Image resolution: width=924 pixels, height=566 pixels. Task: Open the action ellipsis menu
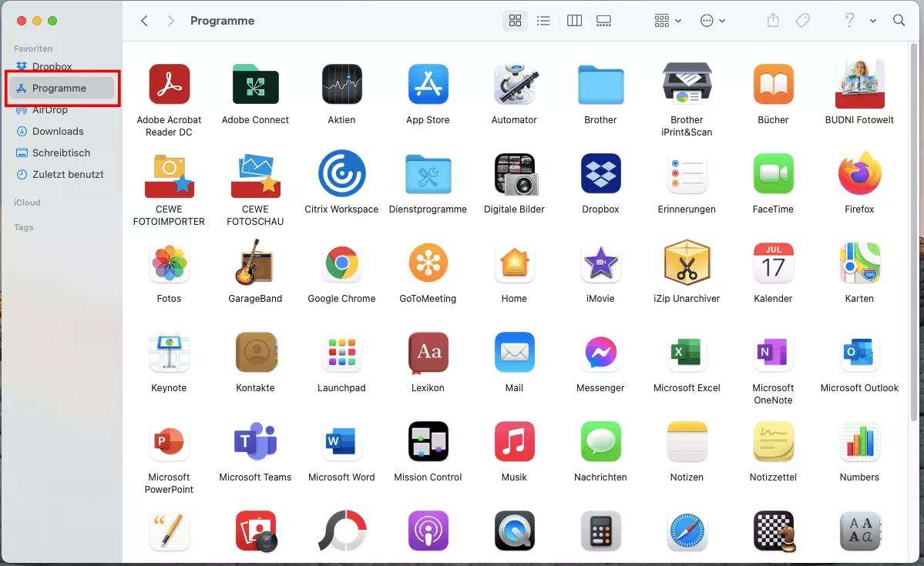[712, 21]
